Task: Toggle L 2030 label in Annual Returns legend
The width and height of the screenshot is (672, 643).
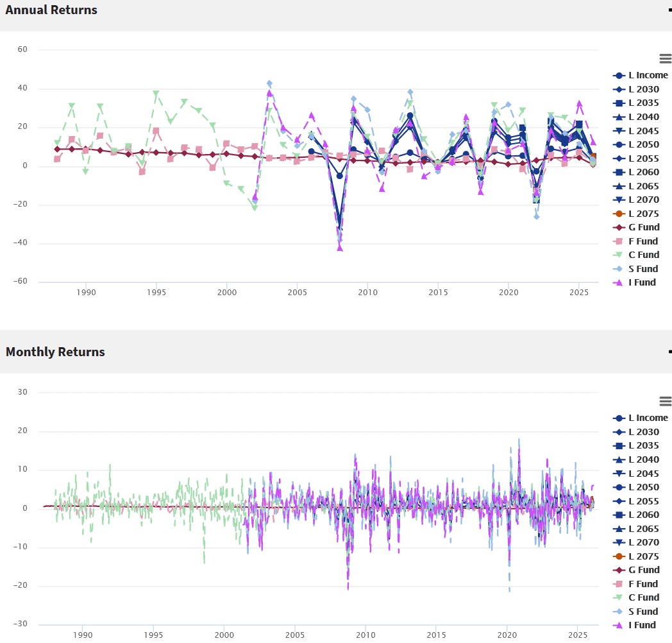Action: coord(643,89)
